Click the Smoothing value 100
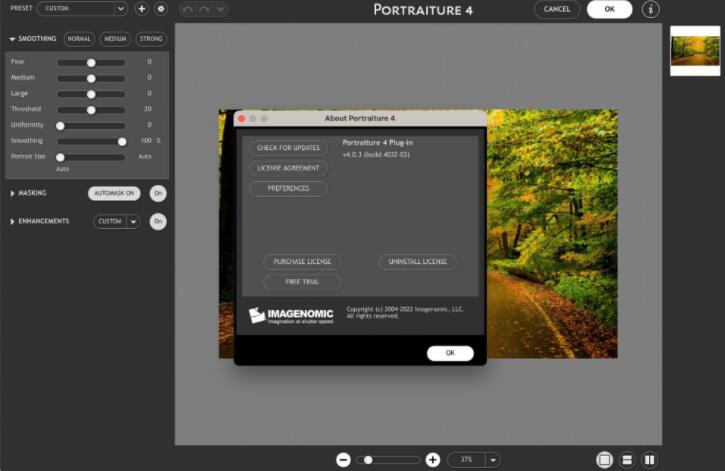 click(146, 141)
